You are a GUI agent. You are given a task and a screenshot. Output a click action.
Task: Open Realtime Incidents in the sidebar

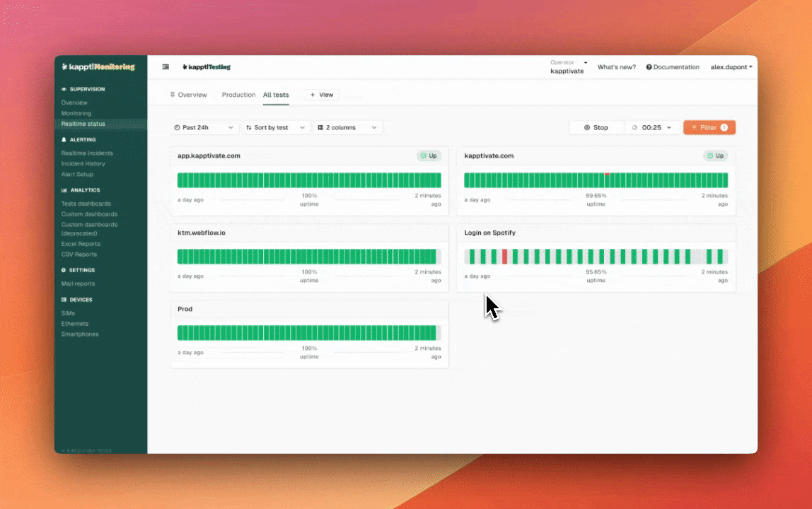coord(87,153)
